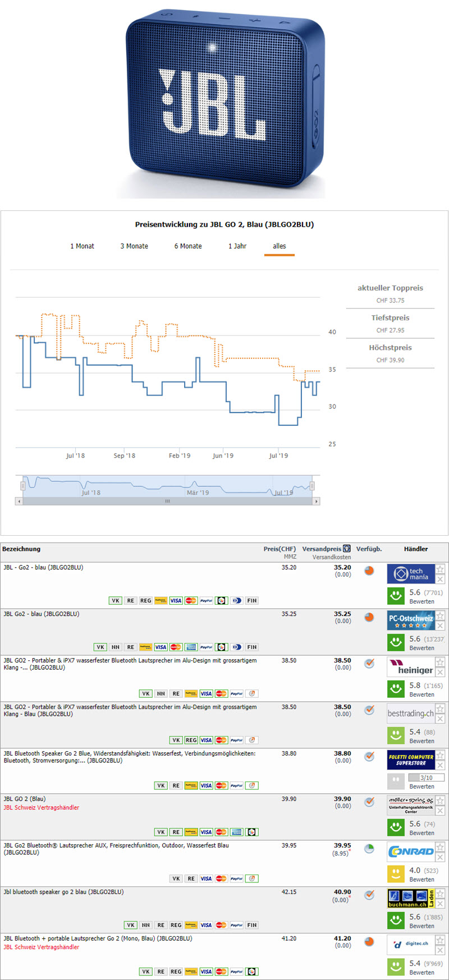Click right arrow of chart navigator scrollbar

[317, 501]
